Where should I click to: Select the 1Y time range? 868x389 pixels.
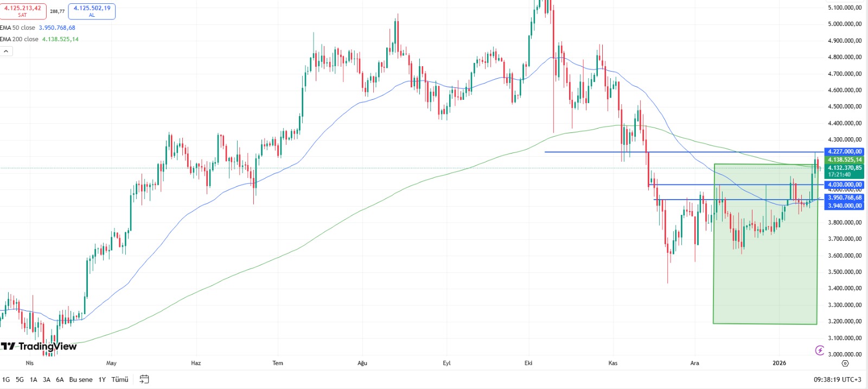click(x=102, y=380)
